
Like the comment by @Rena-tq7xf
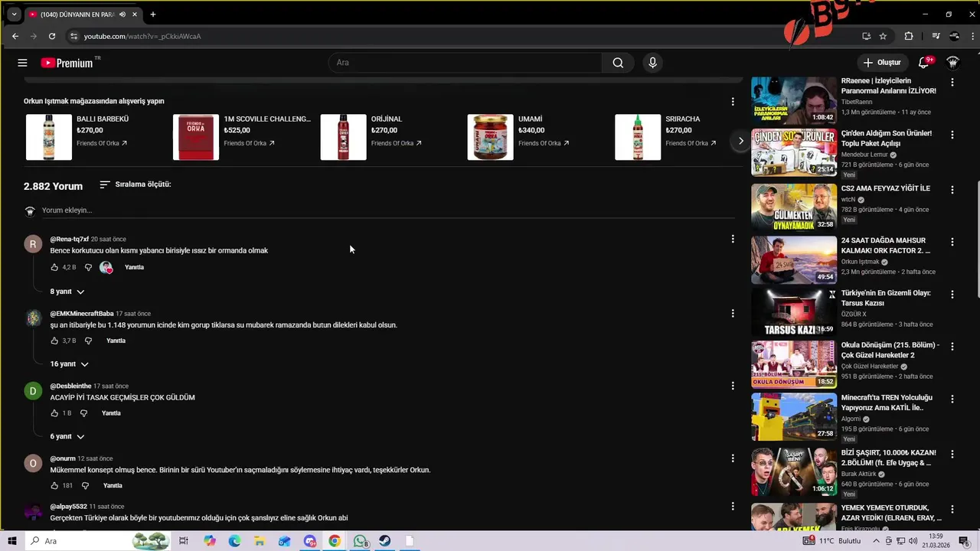click(x=54, y=267)
